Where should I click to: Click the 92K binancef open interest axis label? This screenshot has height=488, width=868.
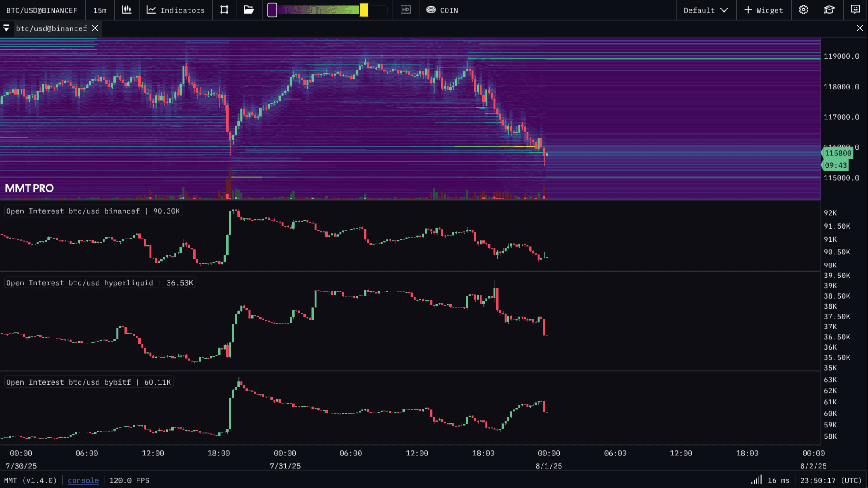830,213
